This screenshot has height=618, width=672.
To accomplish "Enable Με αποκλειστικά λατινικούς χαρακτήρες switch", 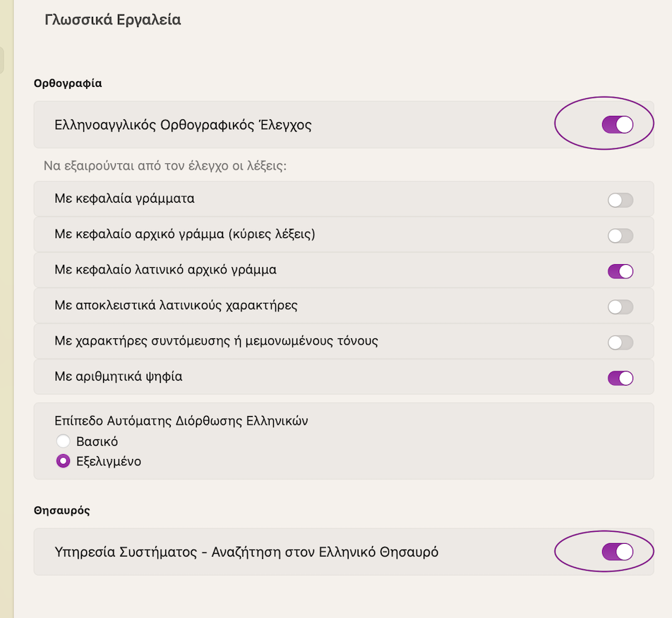I will (620, 307).
